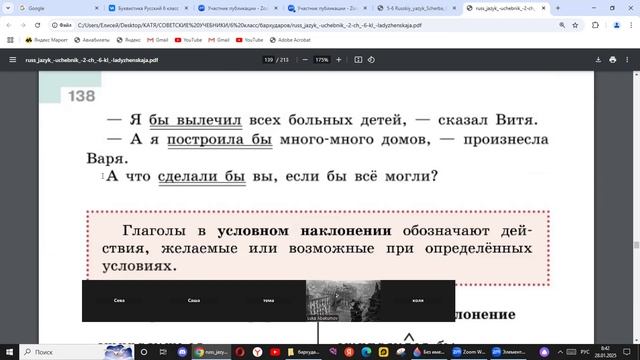
Task: Reload the current browser page
Action: click(38, 25)
